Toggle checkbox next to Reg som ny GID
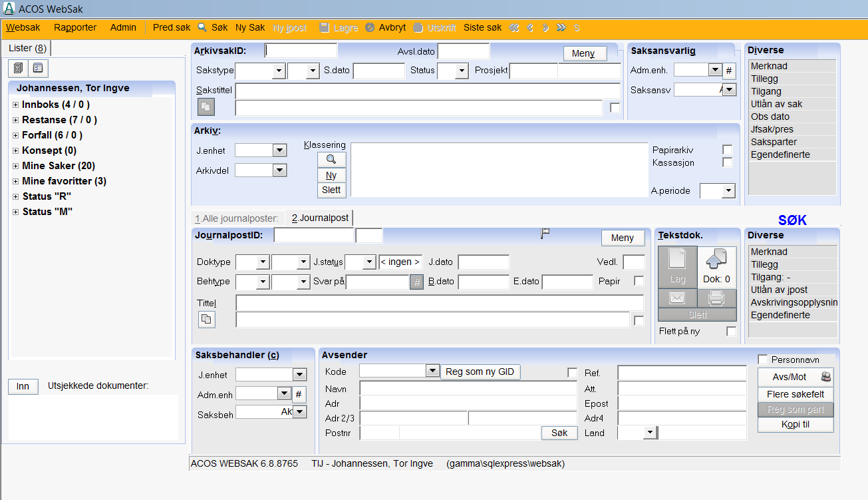 (x=572, y=372)
